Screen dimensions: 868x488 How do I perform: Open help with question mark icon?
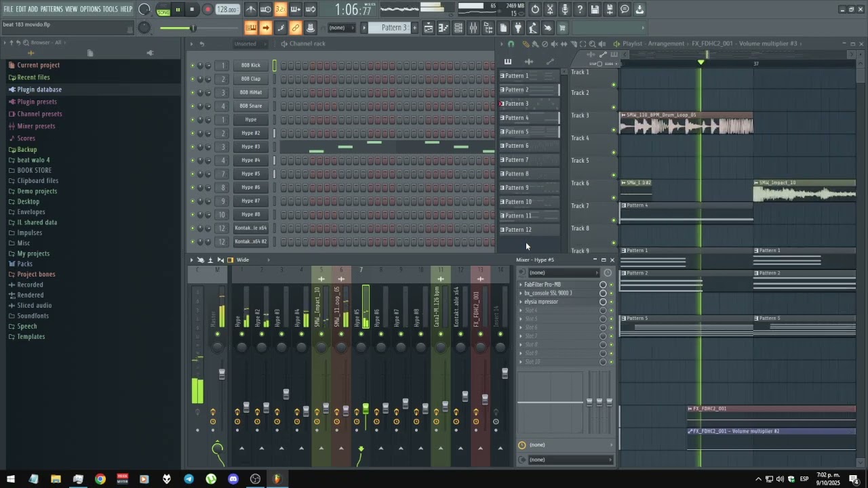click(x=580, y=9)
